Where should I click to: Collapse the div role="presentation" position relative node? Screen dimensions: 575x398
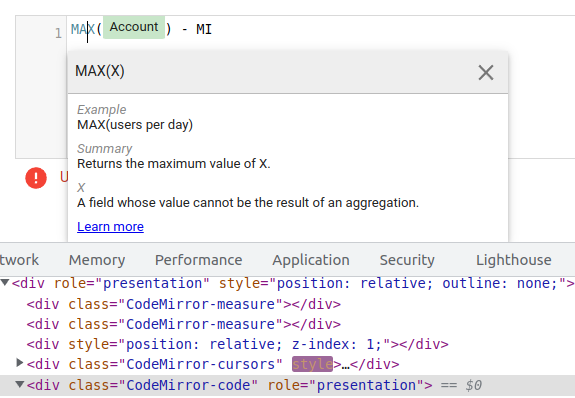pos(5,282)
